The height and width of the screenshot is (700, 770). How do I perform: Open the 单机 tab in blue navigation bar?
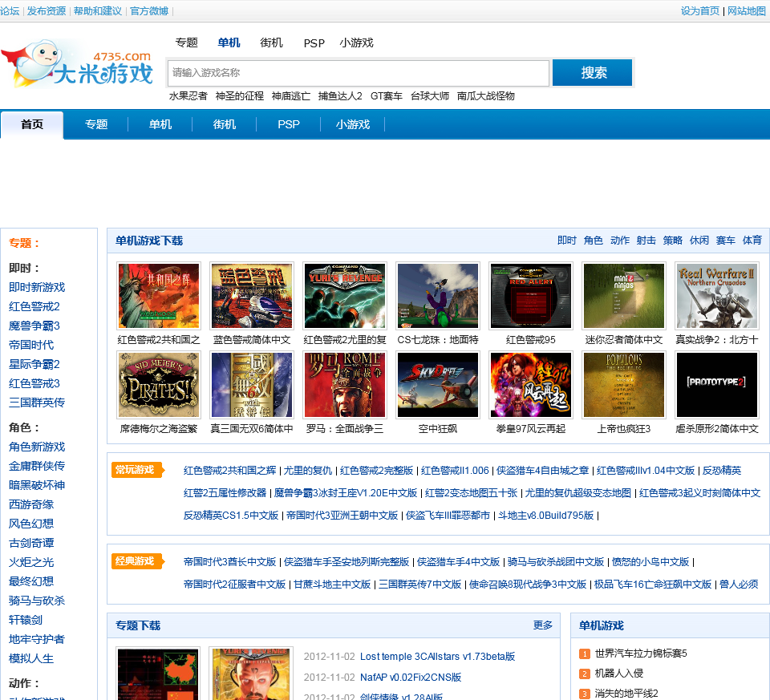tap(160, 124)
